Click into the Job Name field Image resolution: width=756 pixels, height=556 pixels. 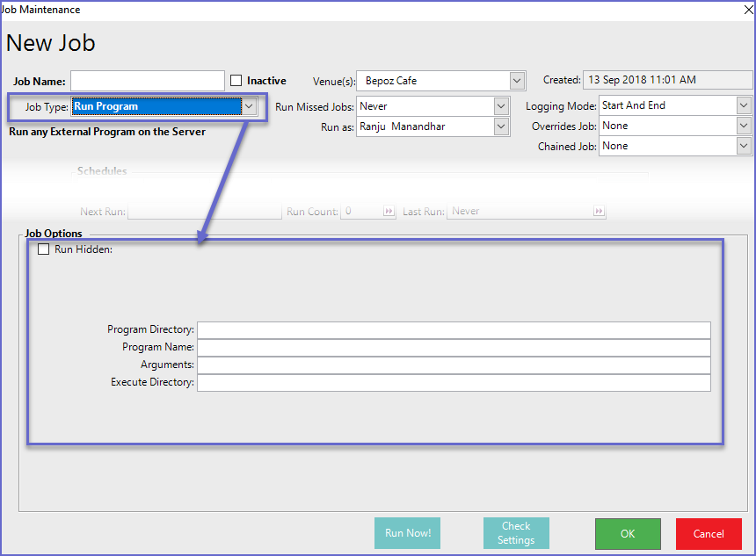point(147,81)
